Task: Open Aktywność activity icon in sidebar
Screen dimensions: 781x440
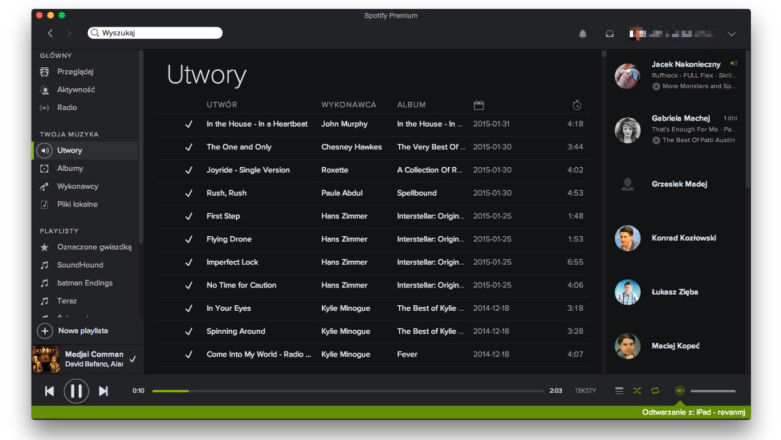Action: tap(44, 90)
